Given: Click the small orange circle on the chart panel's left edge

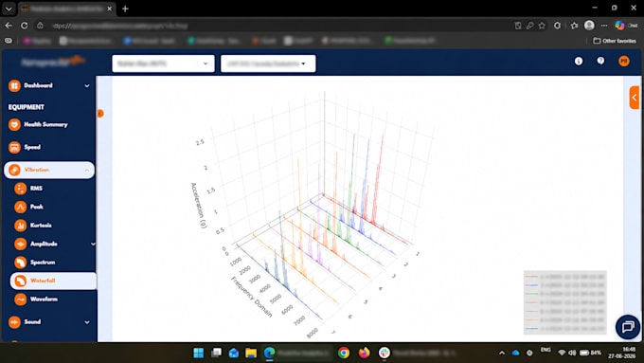Looking at the screenshot, I should click(x=99, y=114).
